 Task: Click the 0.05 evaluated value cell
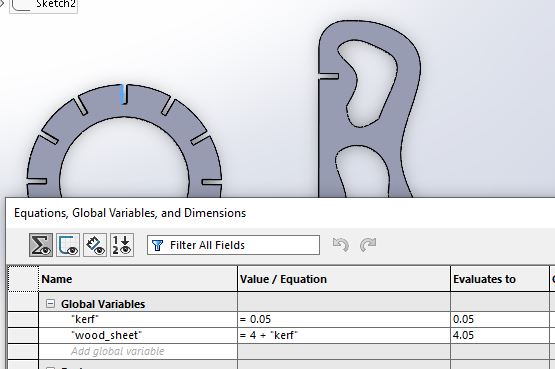(500, 319)
